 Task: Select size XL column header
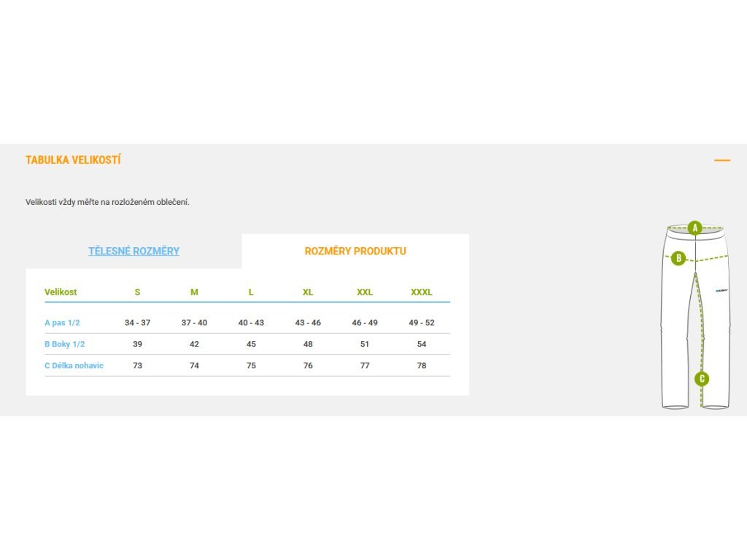(308, 292)
